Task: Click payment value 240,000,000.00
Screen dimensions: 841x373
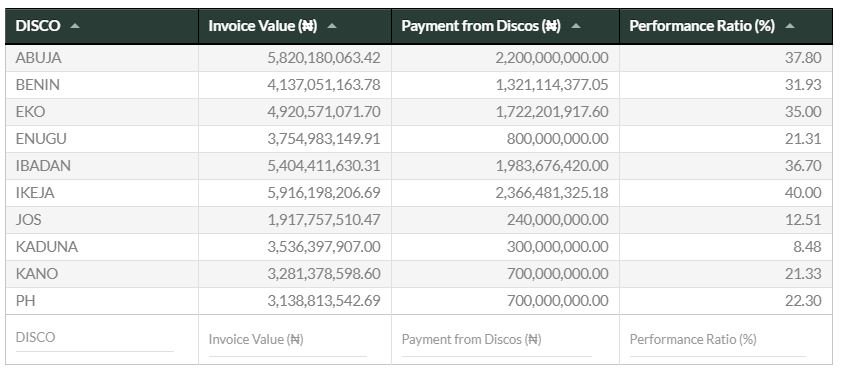Action: click(558, 220)
